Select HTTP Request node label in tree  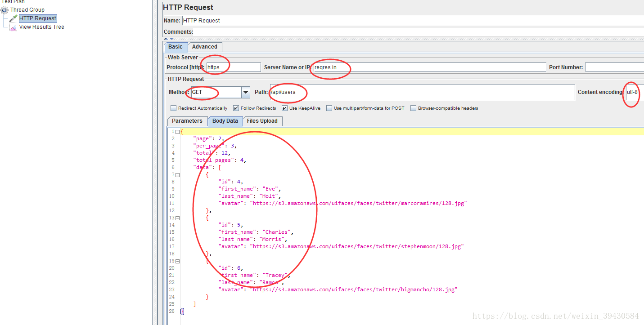coord(38,18)
